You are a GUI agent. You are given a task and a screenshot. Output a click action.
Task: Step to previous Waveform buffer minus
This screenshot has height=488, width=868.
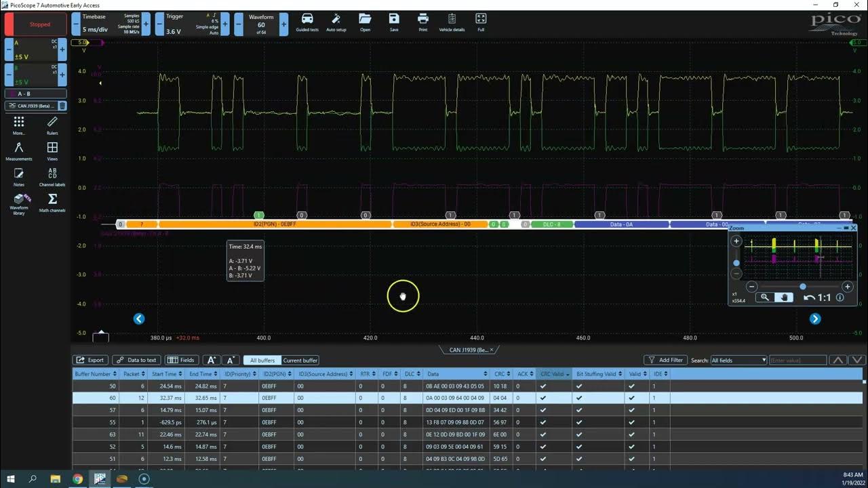239,24
